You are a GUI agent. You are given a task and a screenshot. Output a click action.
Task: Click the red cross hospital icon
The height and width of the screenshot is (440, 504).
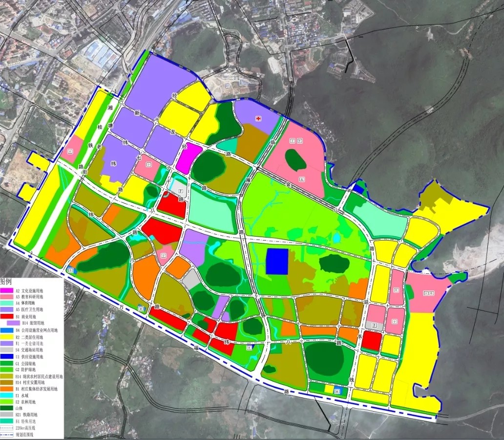click(258, 119)
